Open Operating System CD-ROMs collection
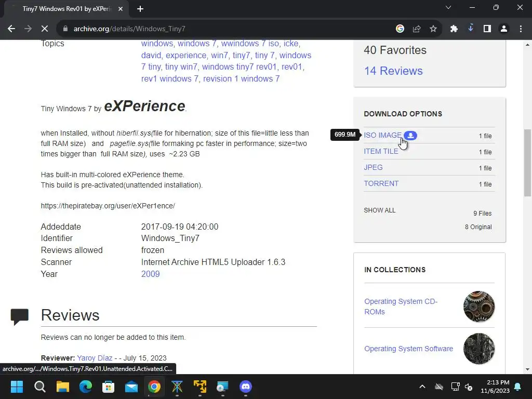The width and height of the screenshot is (532, 399). coord(401,307)
